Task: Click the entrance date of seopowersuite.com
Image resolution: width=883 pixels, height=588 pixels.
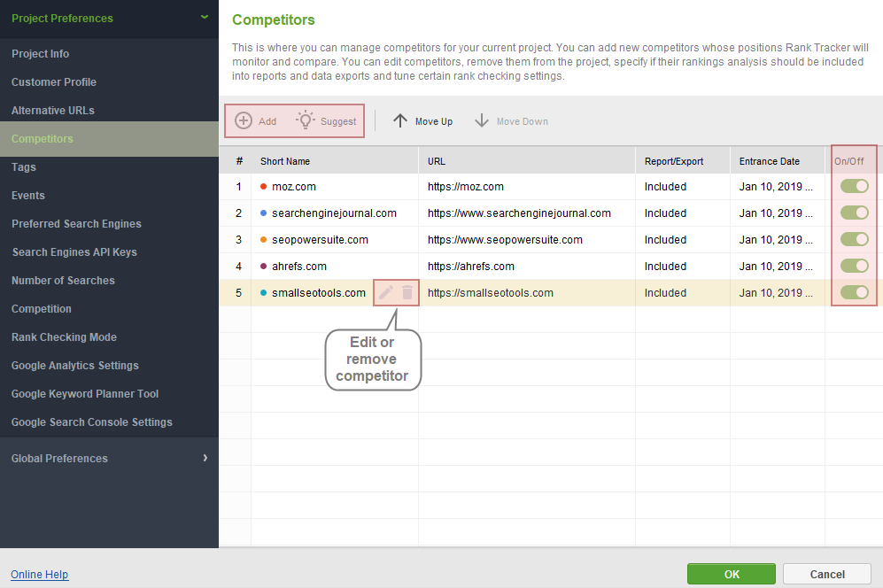Action: pyautogui.click(x=777, y=239)
